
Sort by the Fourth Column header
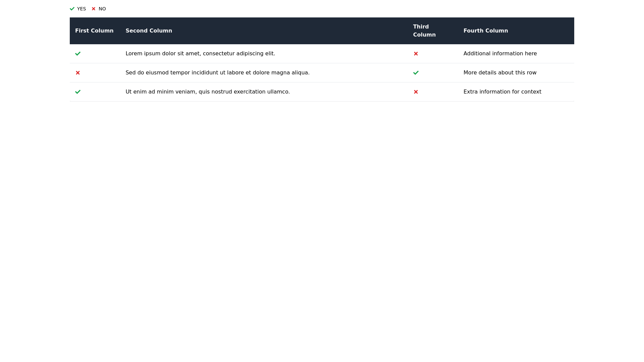click(x=485, y=31)
